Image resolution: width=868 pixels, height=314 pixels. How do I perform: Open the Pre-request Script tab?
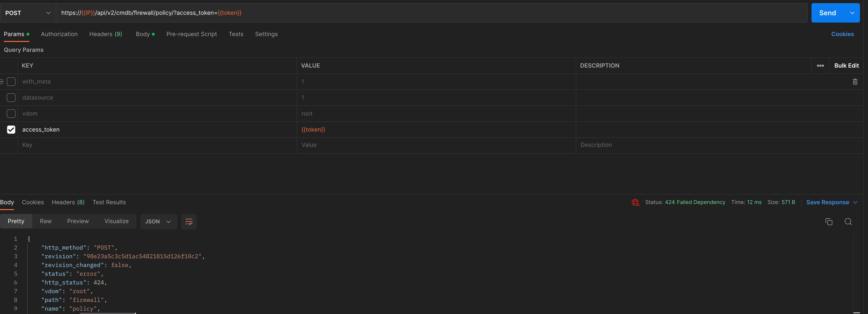[x=192, y=34]
